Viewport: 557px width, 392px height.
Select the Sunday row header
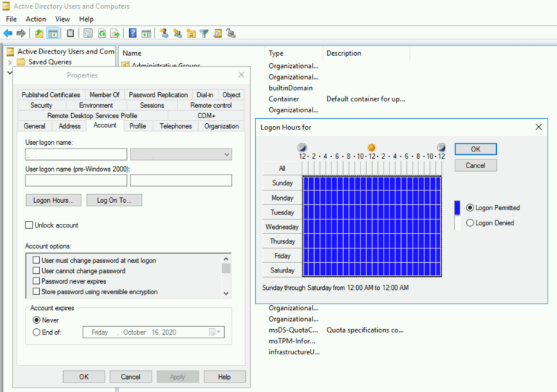coord(282,183)
